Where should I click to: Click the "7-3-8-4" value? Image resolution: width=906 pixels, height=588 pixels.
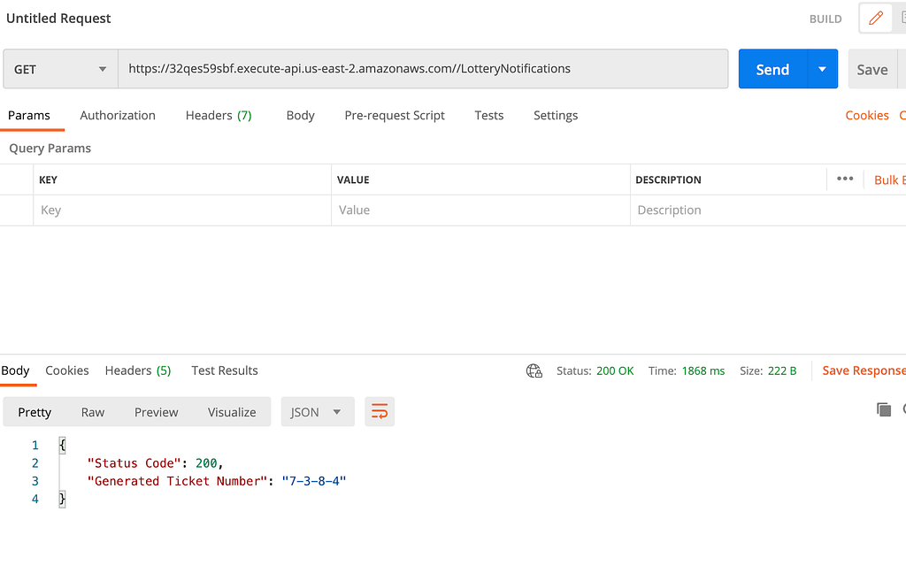coord(314,481)
